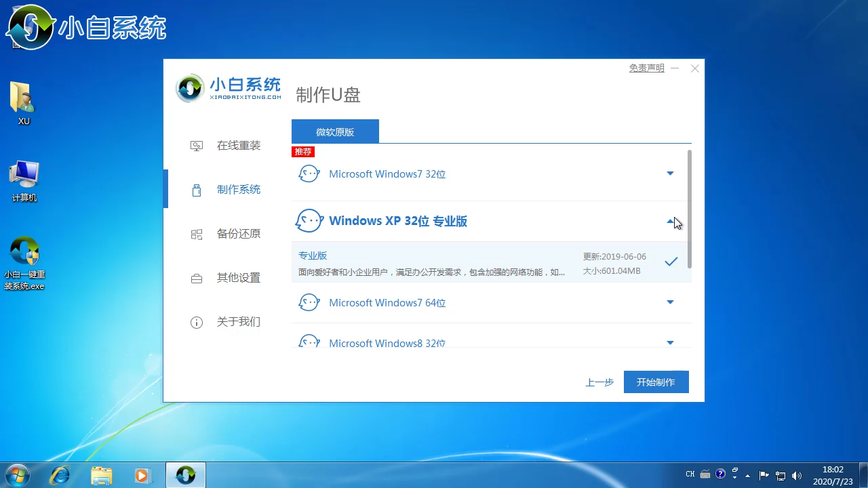868x488 pixels.
Task: Go back with the 上一步 link
Action: coord(599,382)
